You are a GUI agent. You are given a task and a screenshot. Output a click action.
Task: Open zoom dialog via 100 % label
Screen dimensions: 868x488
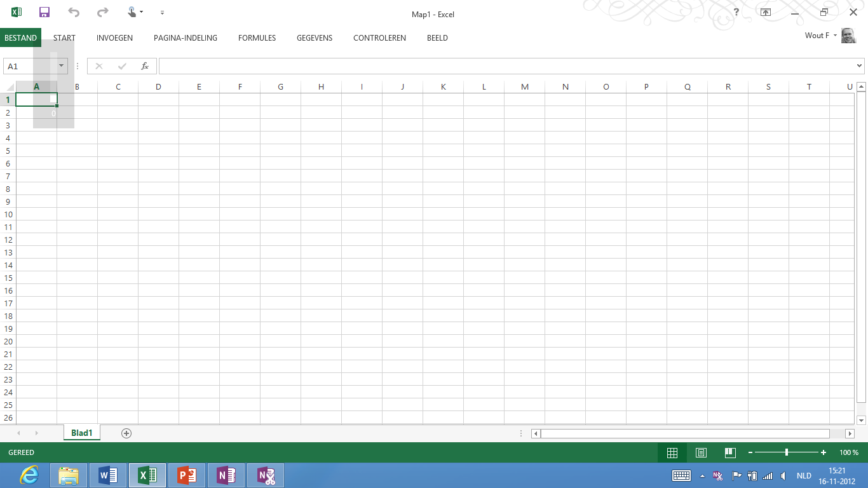(849, 452)
